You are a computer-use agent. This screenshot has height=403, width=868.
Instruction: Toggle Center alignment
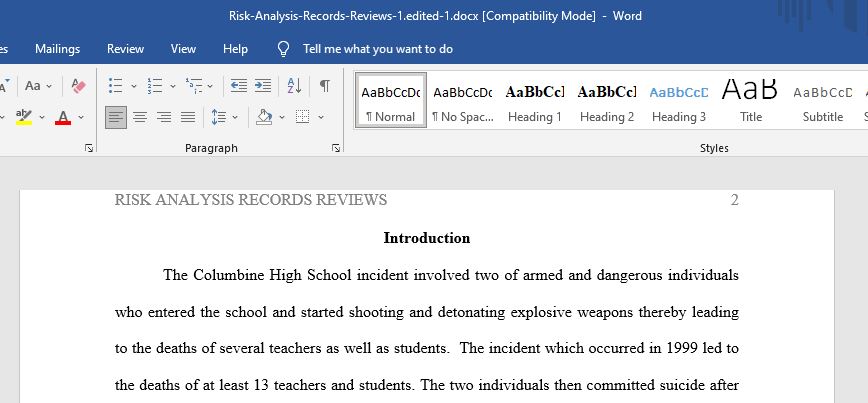[140, 117]
